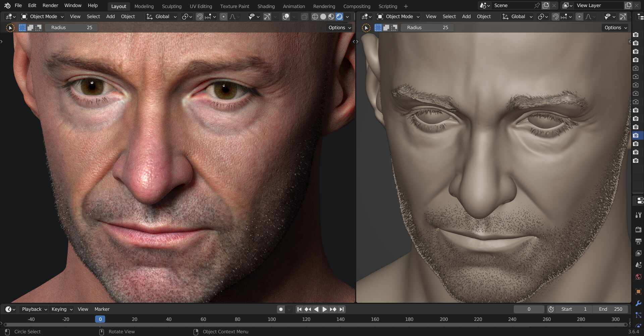Image resolution: width=644 pixels, height=336 pixels.
Task: Open the Render properties tab icon
Action: (x=638, y=230)
